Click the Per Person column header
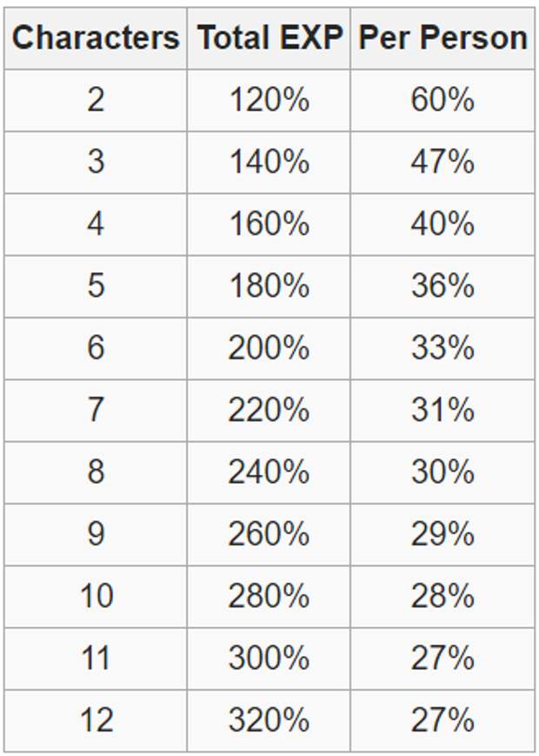539x756 pixels. click(x=443, y=38)
